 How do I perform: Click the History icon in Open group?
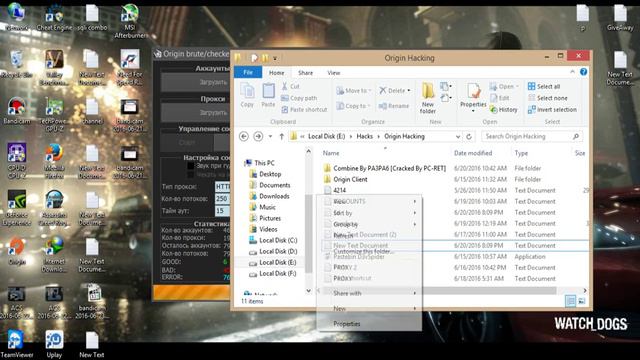click(493, 109)
